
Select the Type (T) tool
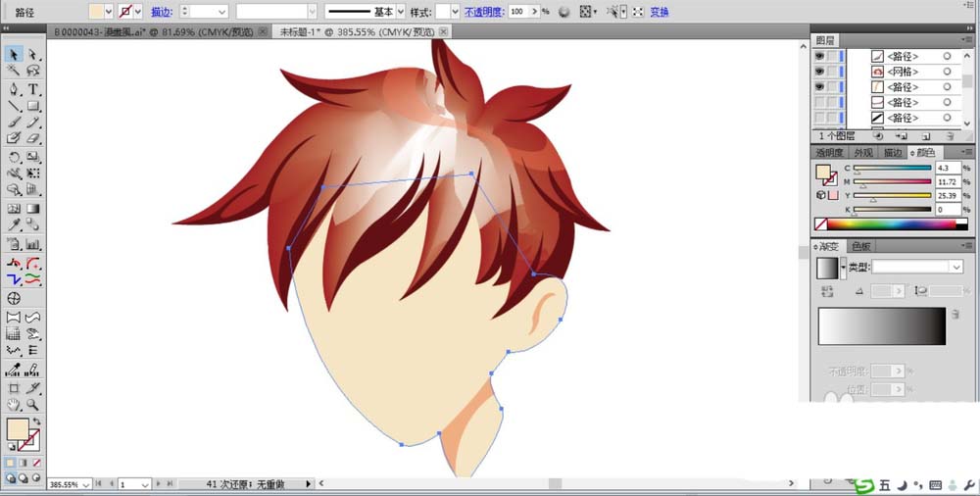(x=32, y=89)
